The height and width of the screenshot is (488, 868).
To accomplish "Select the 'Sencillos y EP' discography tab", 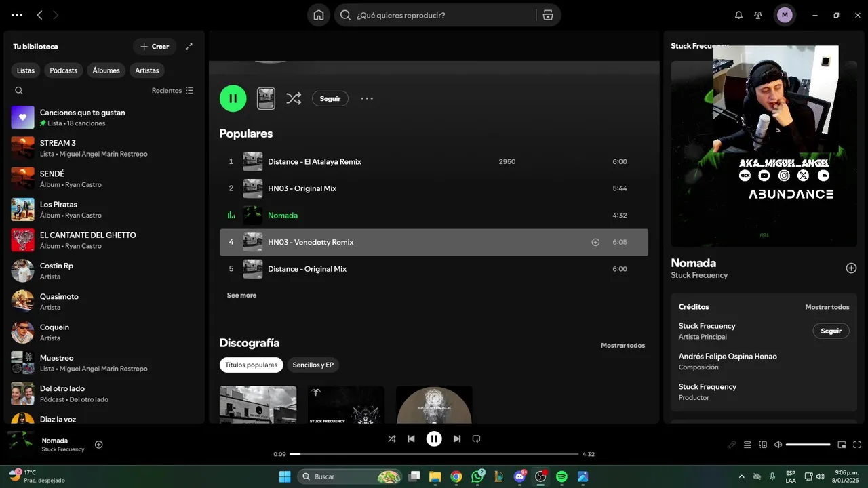I will tap(313, 365).
